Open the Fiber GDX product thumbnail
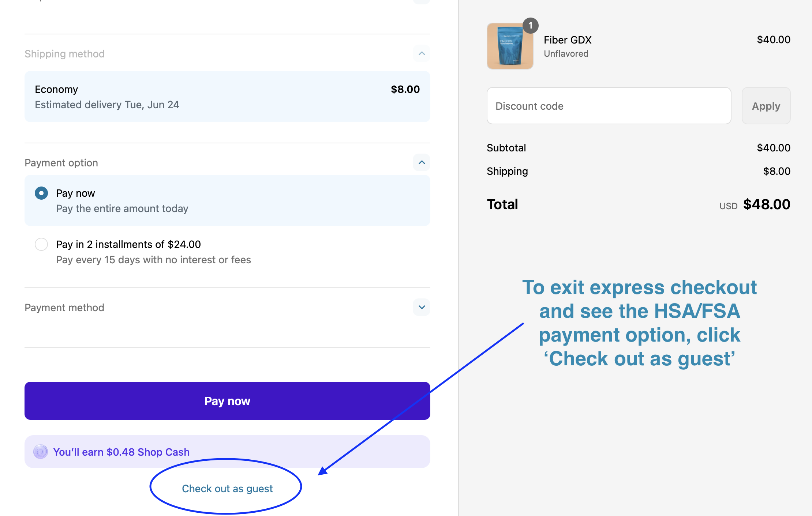 pos(510,46)
